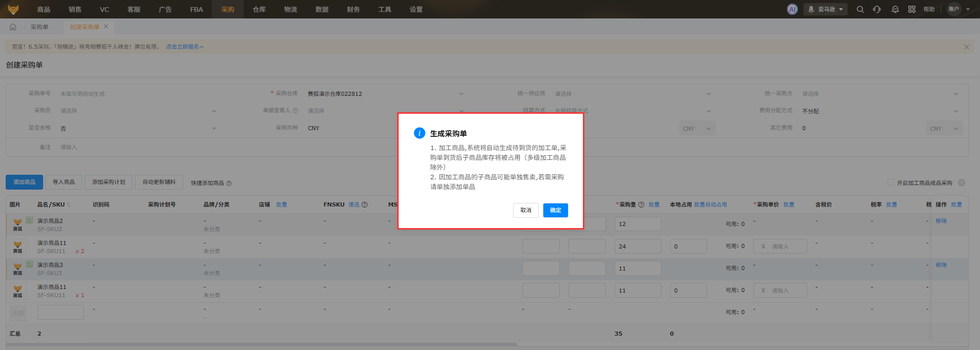Enable 开启加工商品成品采购 checkbox

(x=891, y=182)
